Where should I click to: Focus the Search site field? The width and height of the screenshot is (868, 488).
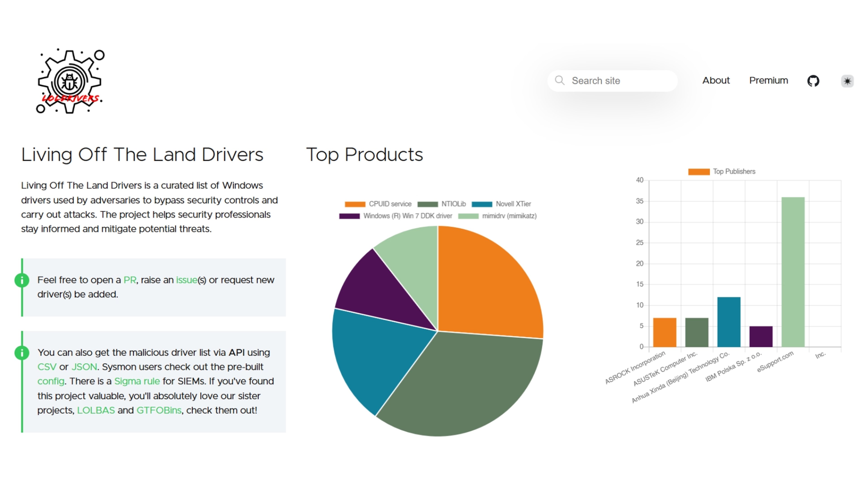click(x=612, y=81)
